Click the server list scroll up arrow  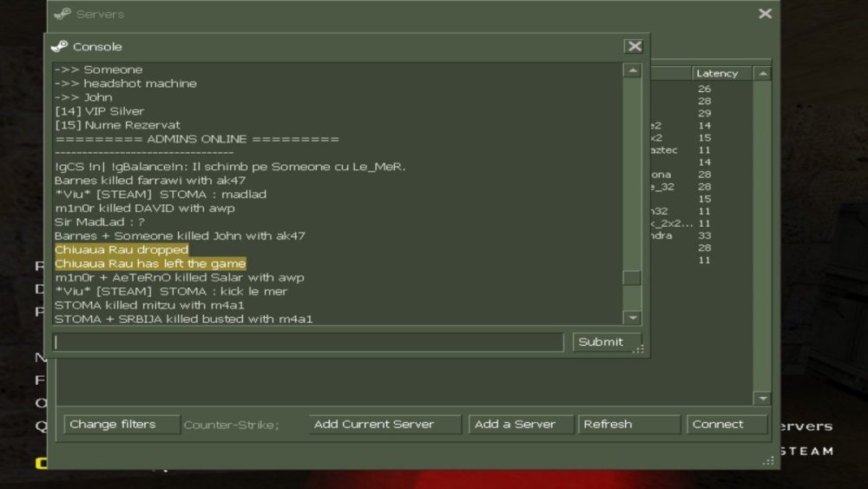pos(763,73)
